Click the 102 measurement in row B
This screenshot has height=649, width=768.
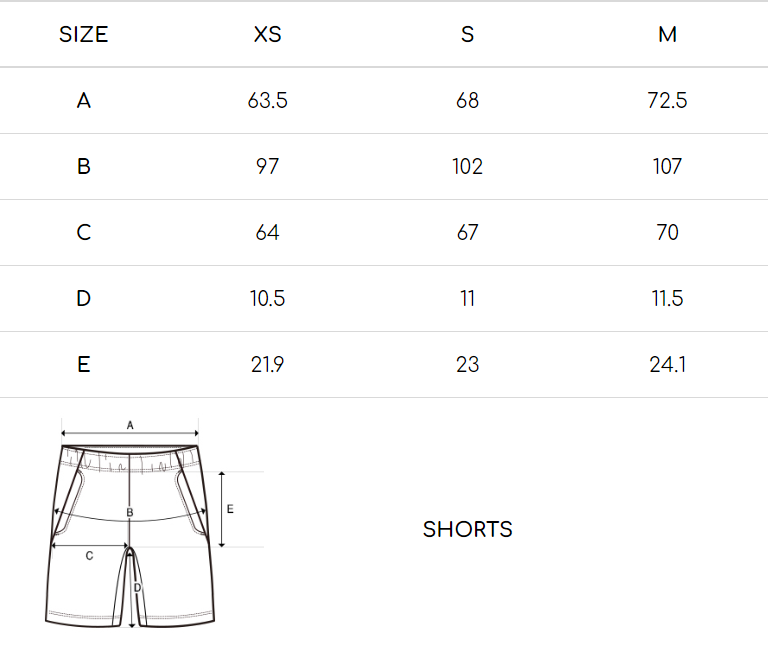click(x=467, y=167)
